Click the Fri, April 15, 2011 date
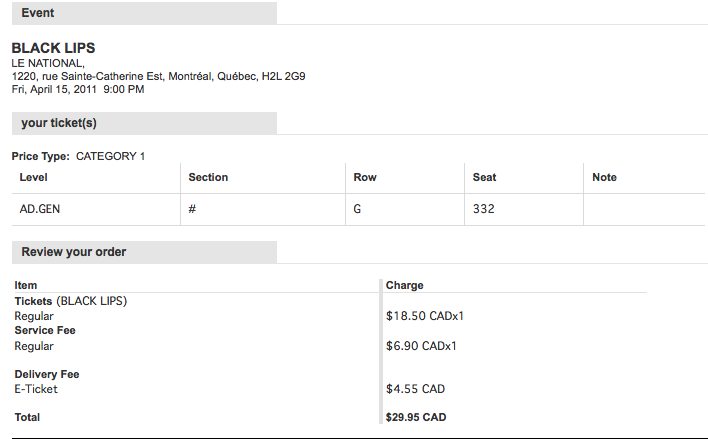The image size is (708, 439). point(78,89)
